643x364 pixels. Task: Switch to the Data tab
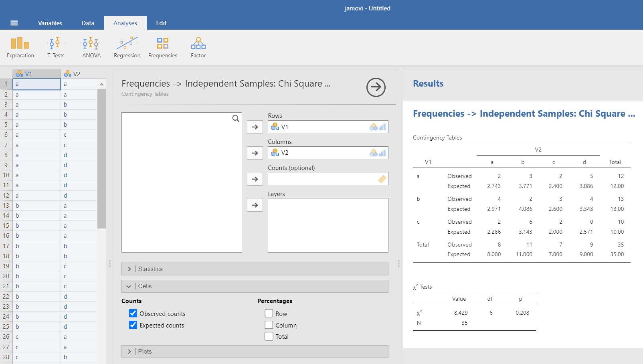point(88,23)
